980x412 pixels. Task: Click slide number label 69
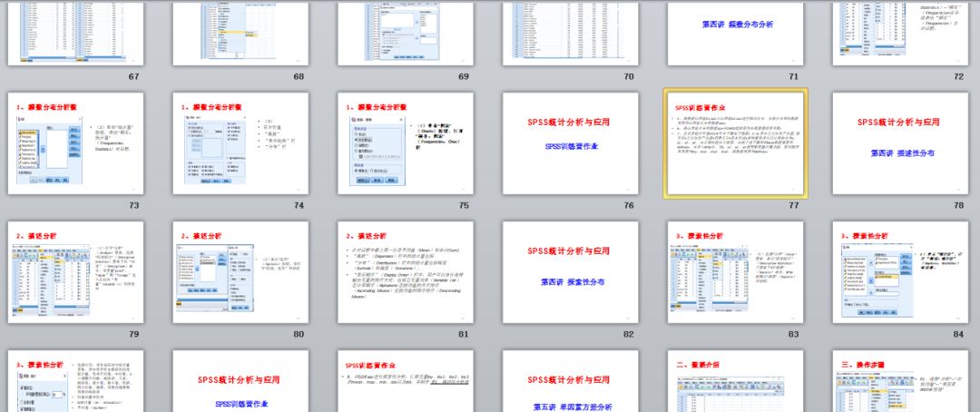tap(463, 77)
